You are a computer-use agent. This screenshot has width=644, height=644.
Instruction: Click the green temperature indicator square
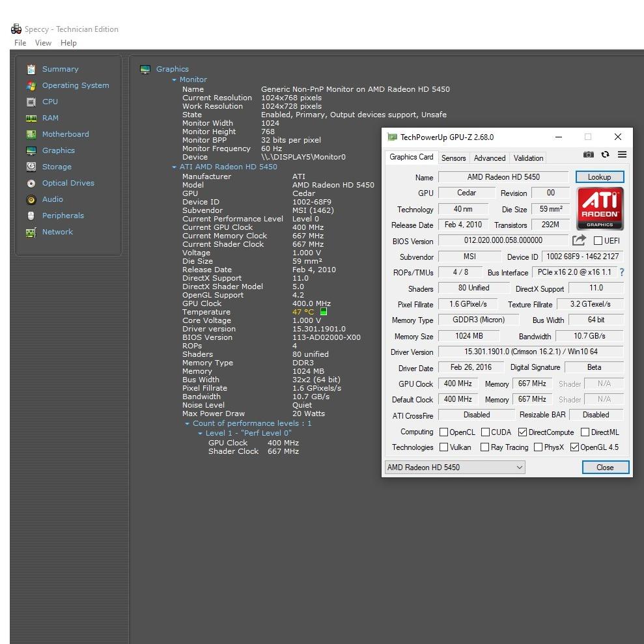click(324, 312)
